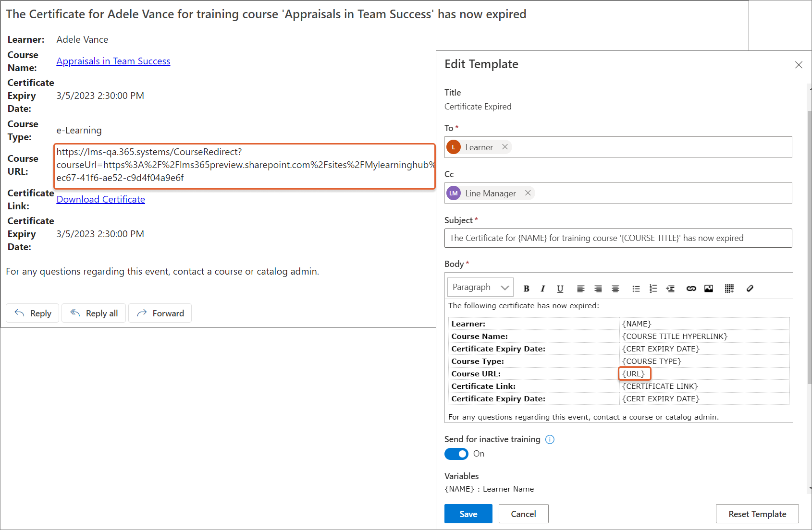Toggle italic formatting in the body toolbar
The width and height of the screenshot is (812, 530).
pos(543,289)
